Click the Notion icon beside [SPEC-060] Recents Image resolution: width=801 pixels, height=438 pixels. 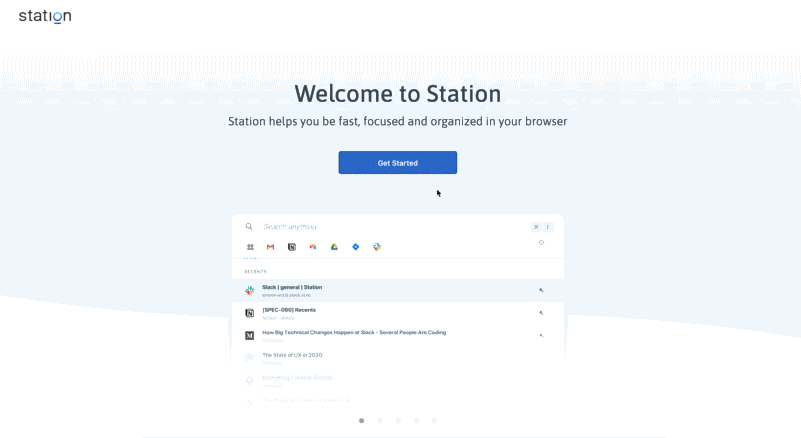tap(249, 313)
